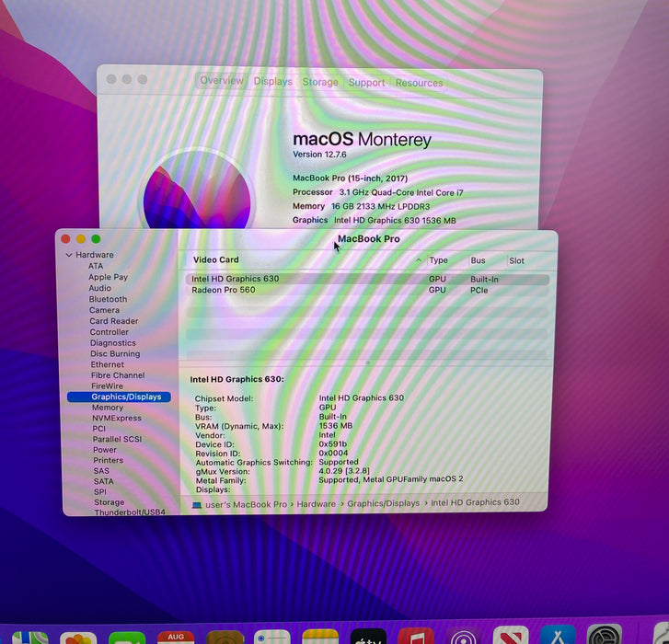
Task: Click the gMux Version value 4.0.29 [3.2.8]
Action: point(344,471)
